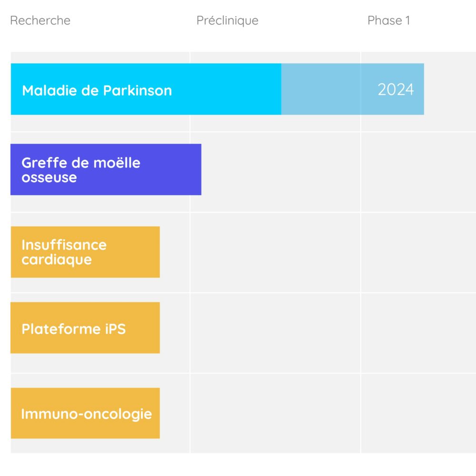Open the Insuffisance cardiaque project bar
476x476 pixels.
tap(85, 252)
